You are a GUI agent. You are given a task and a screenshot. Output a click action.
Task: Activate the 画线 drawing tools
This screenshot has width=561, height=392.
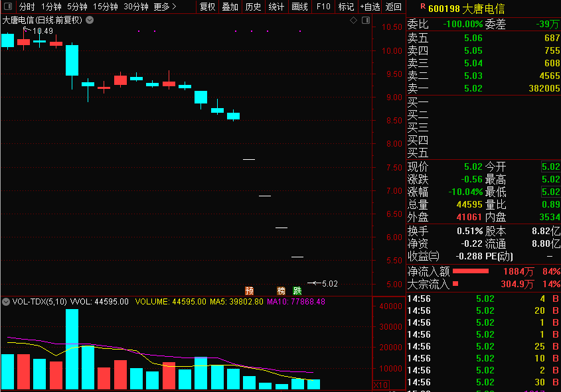pos(300,7)
